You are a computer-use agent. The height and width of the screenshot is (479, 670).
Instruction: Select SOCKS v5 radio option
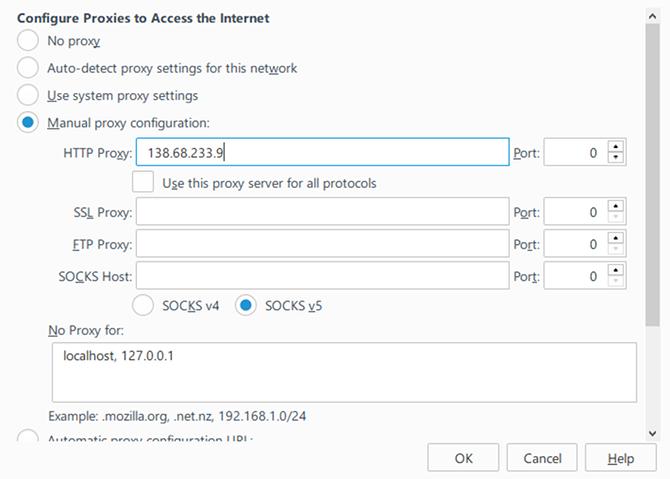[246, 305]
